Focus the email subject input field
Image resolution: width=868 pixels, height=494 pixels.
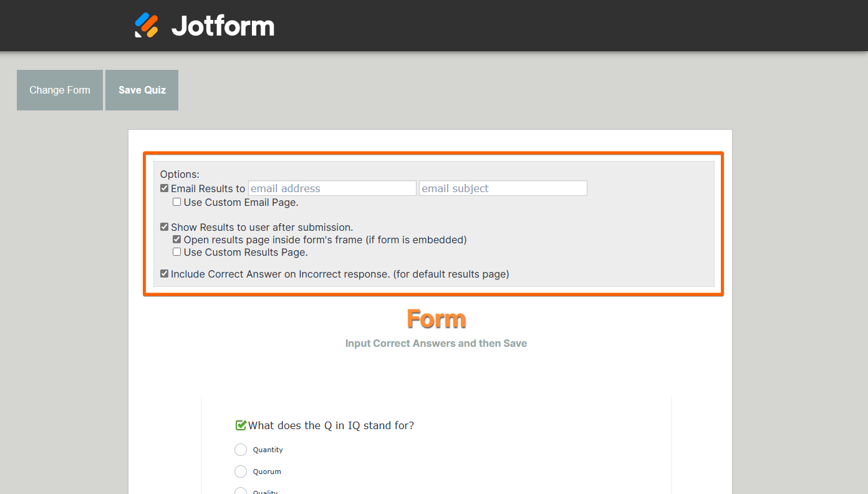click(x=503, y=188)
